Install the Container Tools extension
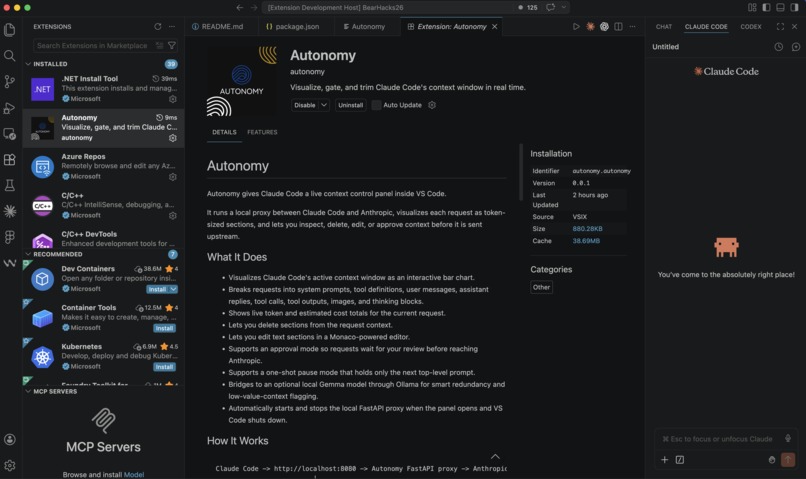 coord(164,328)
